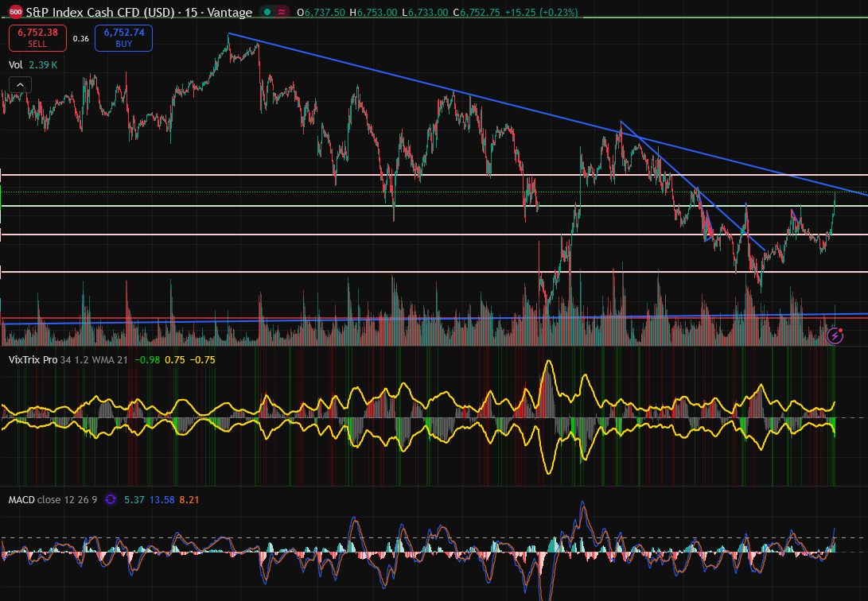Click the green market status dot
Screen dimensions: 868x601
268,12
